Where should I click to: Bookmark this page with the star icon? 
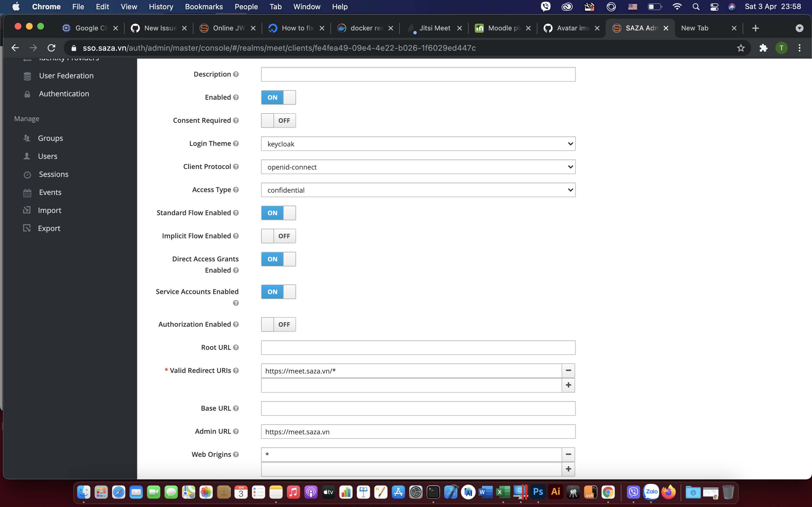741,48
